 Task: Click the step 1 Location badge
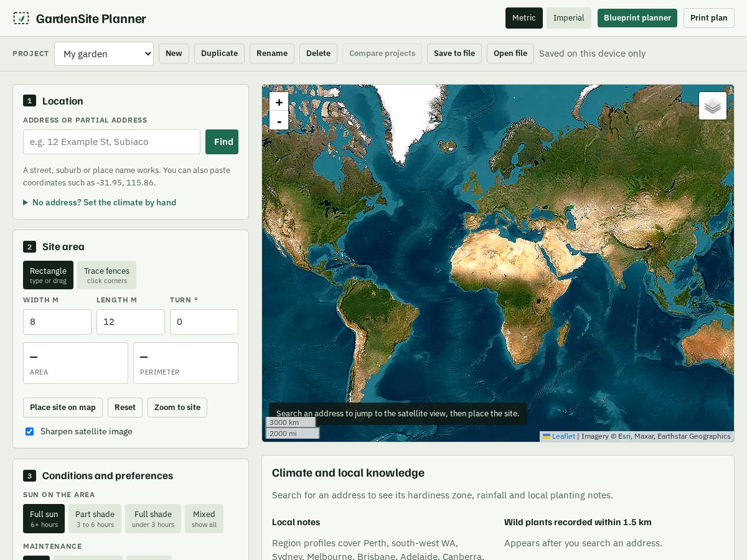click(29, 101)
